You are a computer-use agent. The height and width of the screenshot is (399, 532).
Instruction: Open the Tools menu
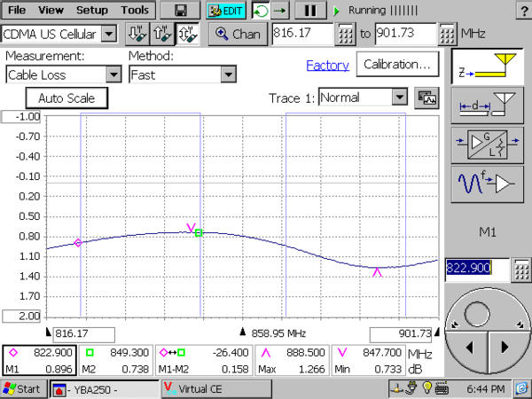[135, 11]
